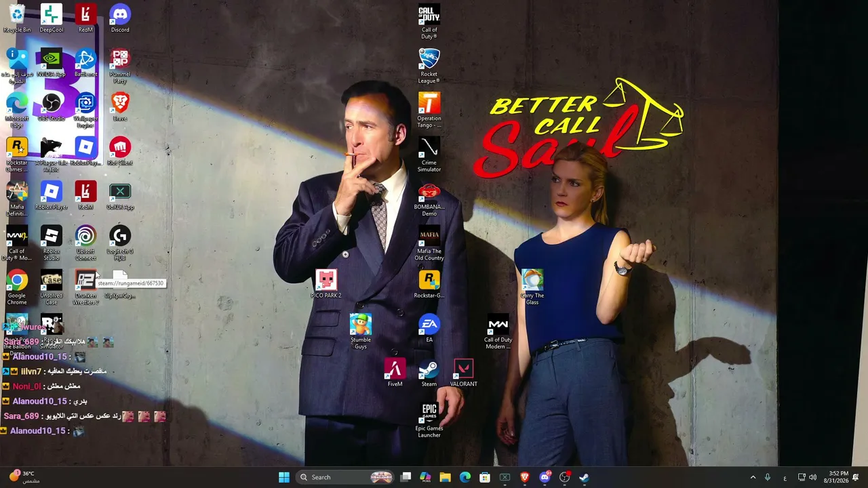Open the clock showing 3:52 PM
868x488 pixels.
[835, 477]
